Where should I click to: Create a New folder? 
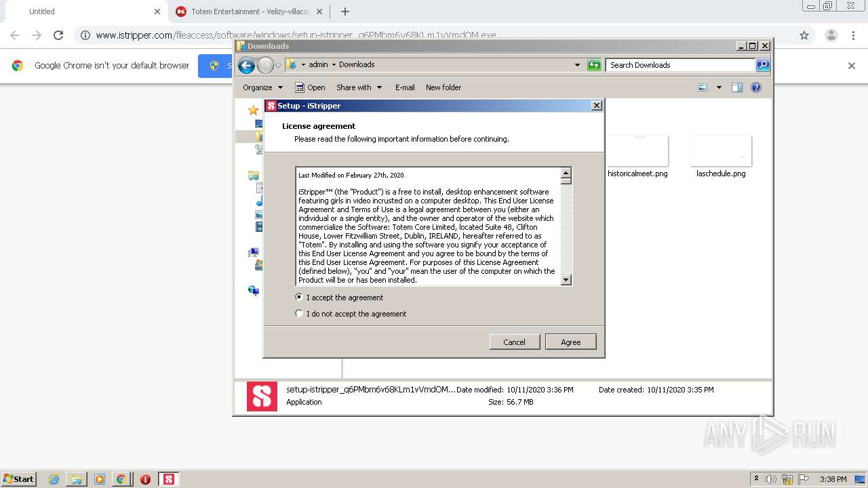tap(443, 87)
